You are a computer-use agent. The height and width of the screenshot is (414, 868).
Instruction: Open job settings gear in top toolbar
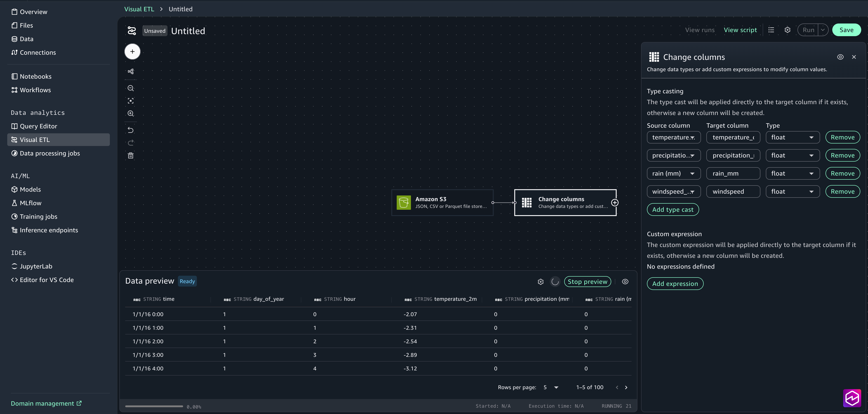click(x=787, y=30)
